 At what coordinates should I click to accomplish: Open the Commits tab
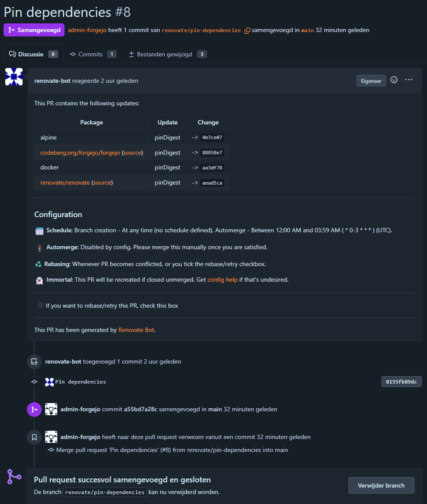coord(93,54)
